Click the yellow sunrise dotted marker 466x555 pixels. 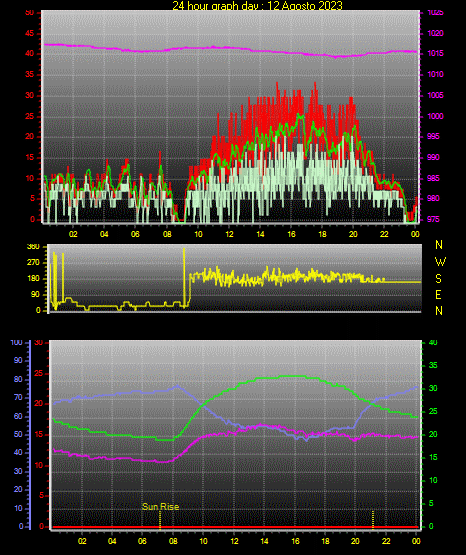pos(160,520)
